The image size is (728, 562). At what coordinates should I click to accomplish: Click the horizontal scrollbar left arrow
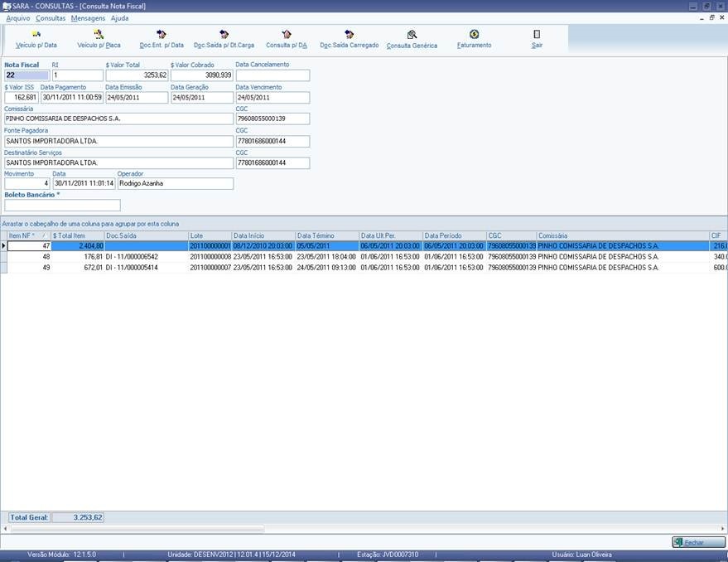click(5, 529)
